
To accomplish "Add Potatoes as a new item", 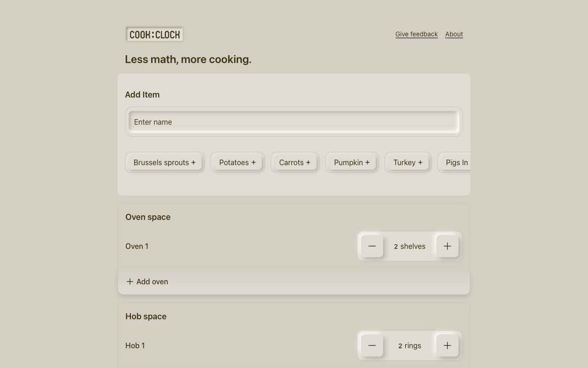I will (x=237, y=162).
